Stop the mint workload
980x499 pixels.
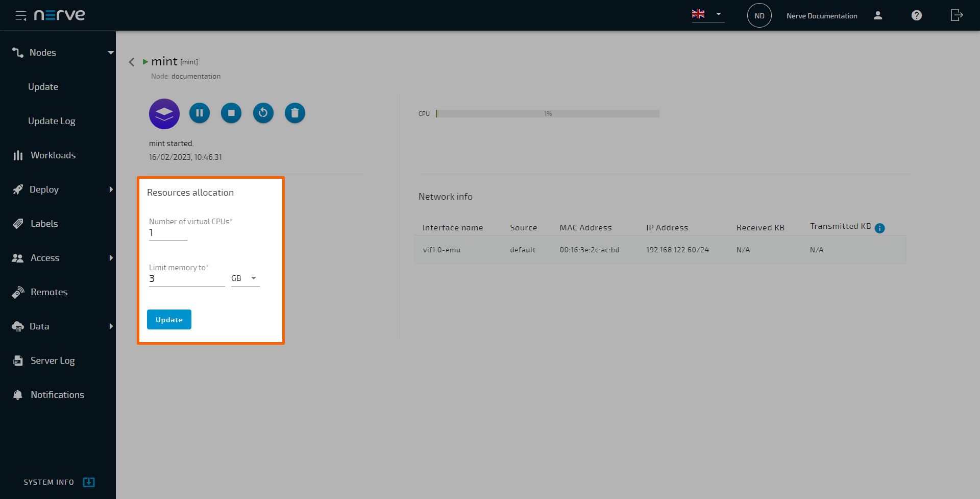[x=231, y=113]
